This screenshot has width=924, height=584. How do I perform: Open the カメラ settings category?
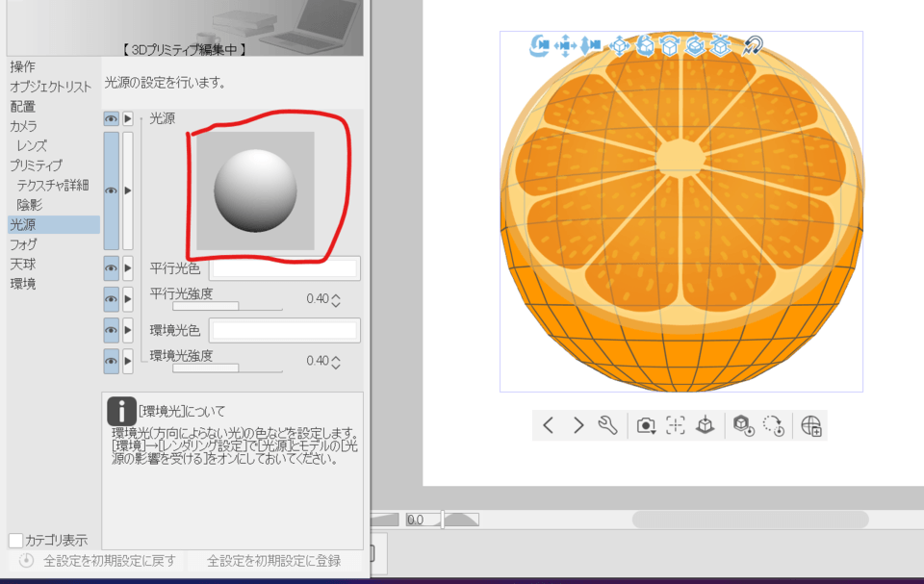24,126
